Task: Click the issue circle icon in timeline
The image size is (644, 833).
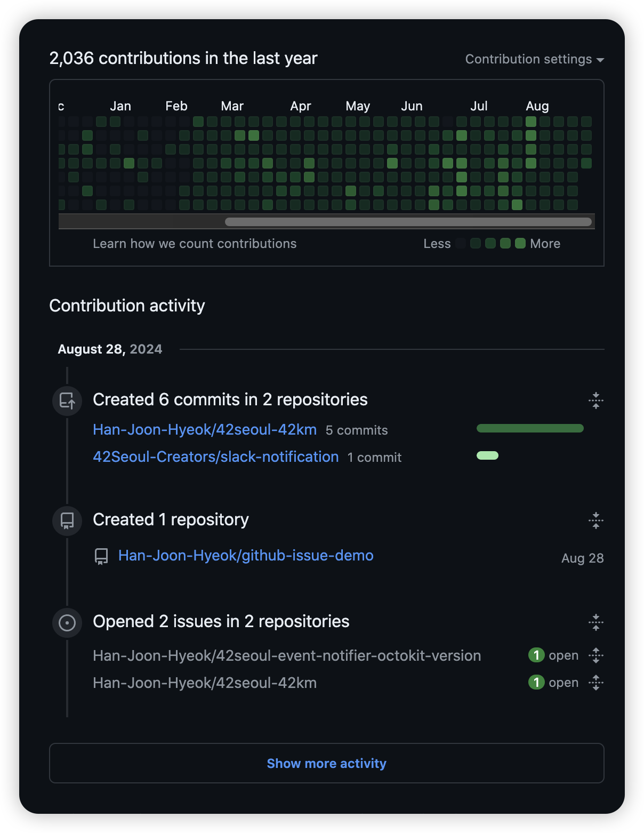Action: click(x=67, y=622)
